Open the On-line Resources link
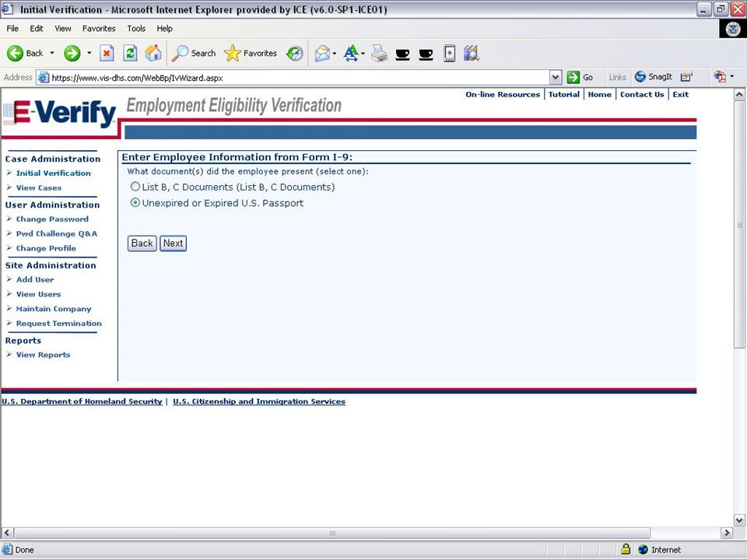Viewport: 747px width, 560px height. pos(503,94)
